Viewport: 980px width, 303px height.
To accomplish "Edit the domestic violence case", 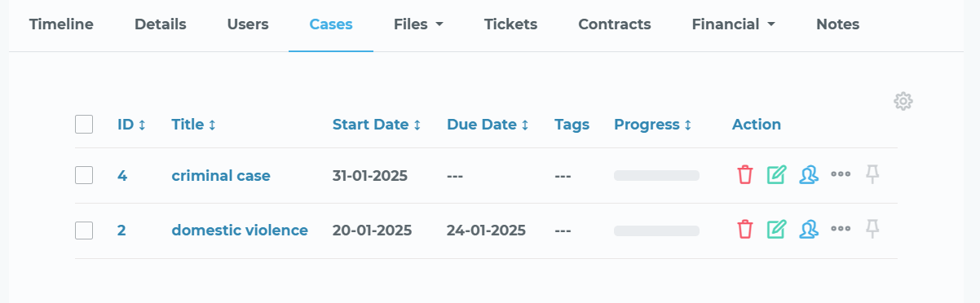I will click(776, 230).
